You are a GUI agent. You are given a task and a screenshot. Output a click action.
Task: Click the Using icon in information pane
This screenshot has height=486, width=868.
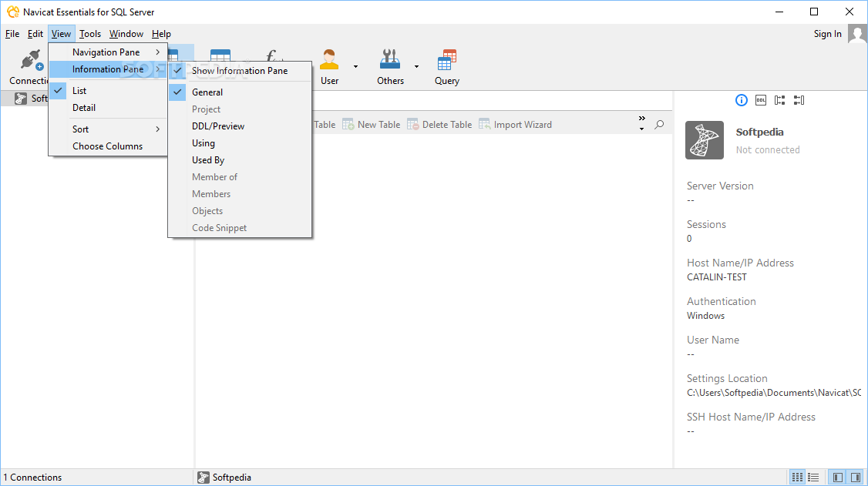pos(780,100)
